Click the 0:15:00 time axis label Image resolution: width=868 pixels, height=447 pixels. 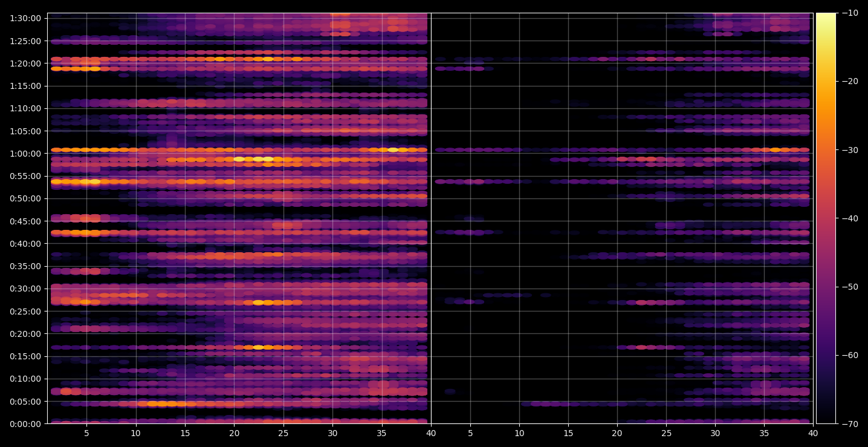point(25,356)
